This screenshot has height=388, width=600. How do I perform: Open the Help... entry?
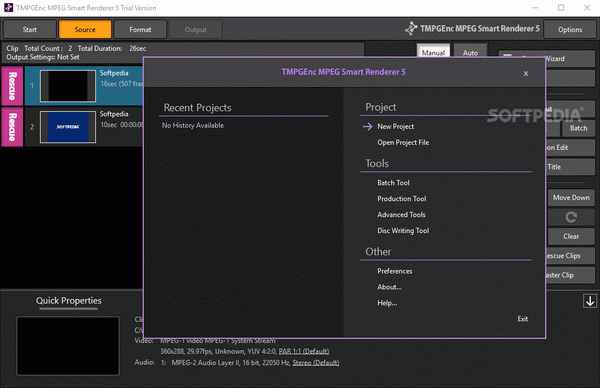pyautogui.click(x=387, y=303)
